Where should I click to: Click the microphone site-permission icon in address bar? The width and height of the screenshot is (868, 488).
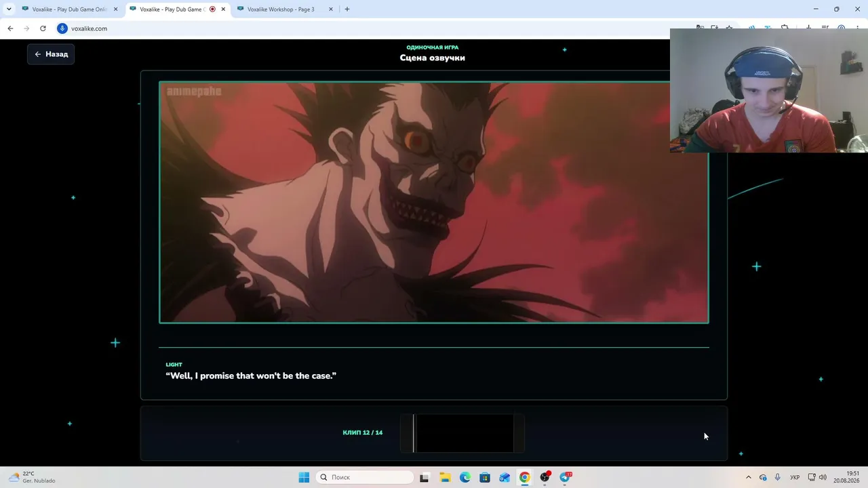62,28
